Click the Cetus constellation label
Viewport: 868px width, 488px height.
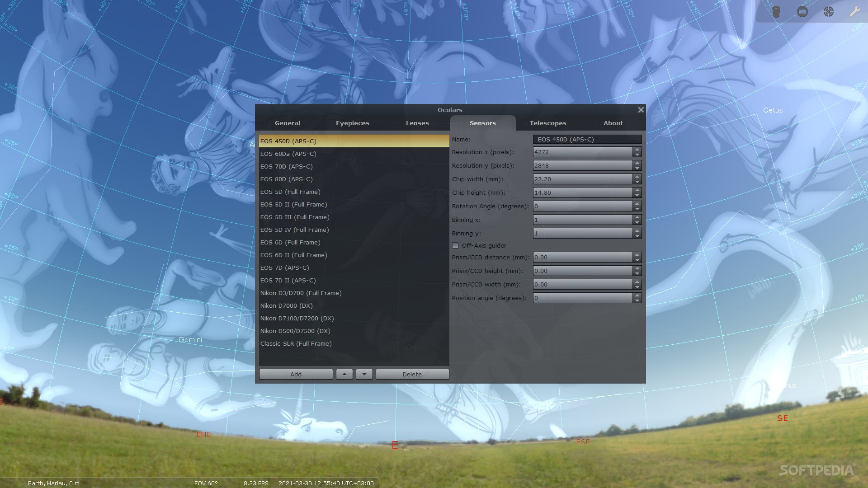[773, 110]
